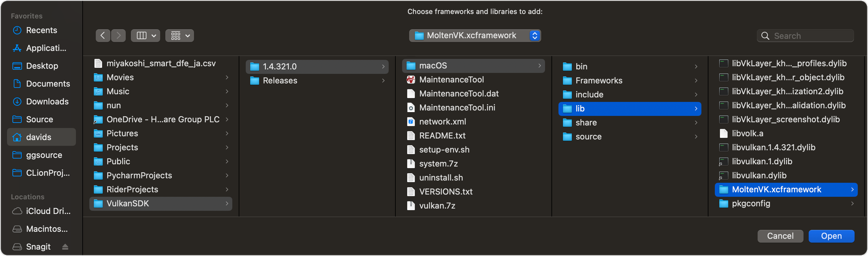This screenshot has width=868, height=256.
Task: Select the Releases folder
Action: coord(280,81)
